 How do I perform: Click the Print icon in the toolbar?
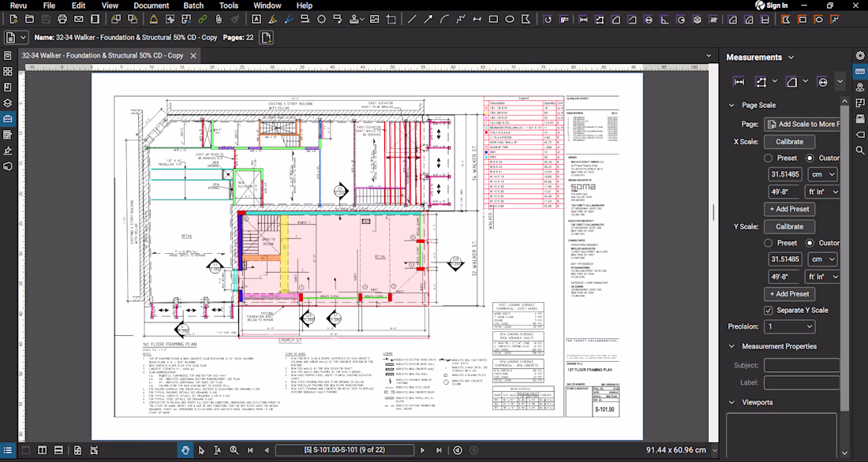pyautogui.click(x=62, y=19)
